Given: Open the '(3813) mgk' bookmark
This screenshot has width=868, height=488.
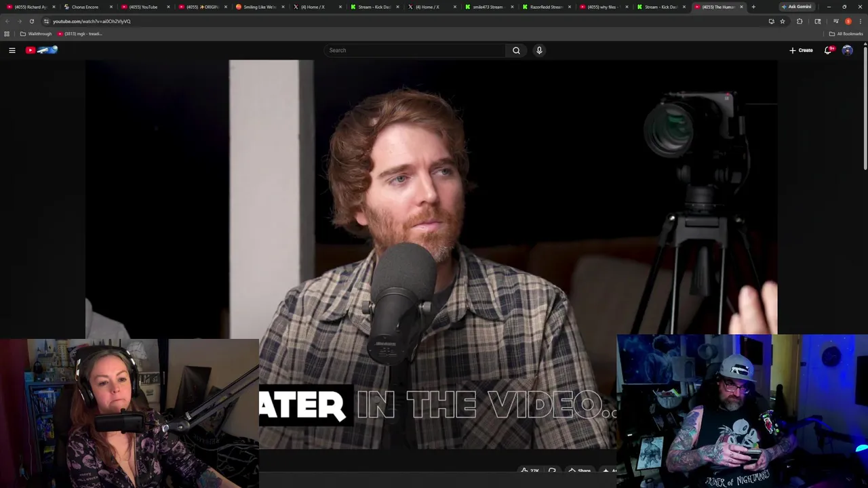Looking at the screenshot, I should point(80,34).
